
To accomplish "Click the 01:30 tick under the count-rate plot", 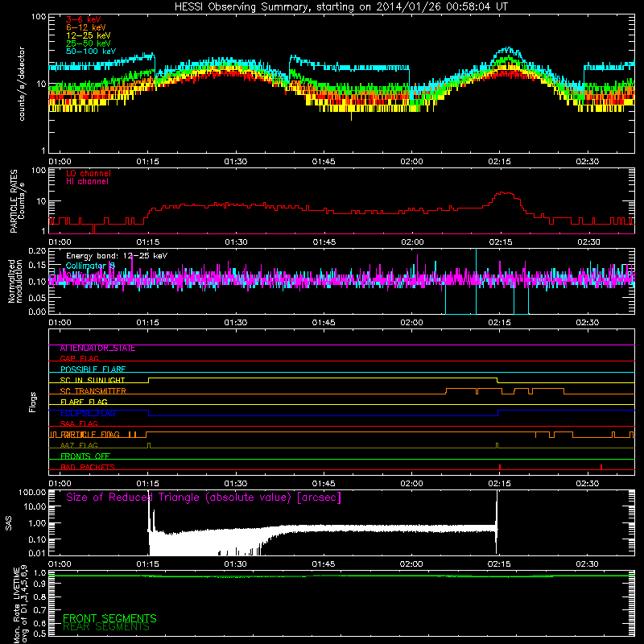I will (x=236, y=162).
